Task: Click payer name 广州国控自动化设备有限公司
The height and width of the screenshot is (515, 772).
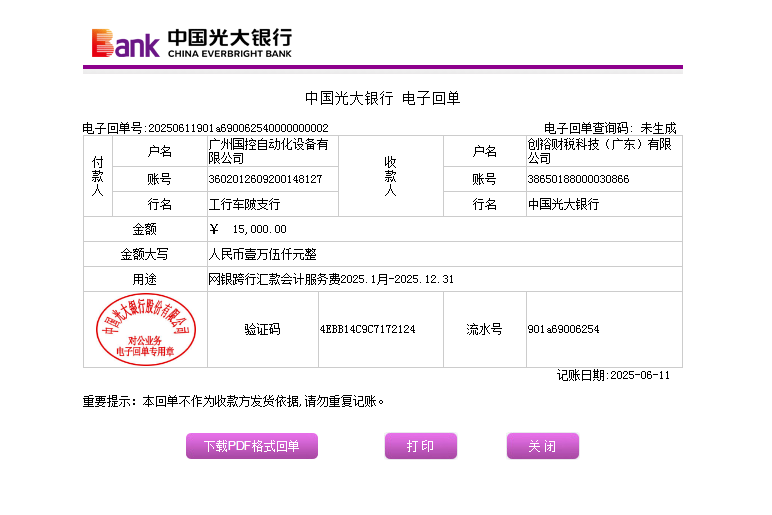Action: pos(268,151)
